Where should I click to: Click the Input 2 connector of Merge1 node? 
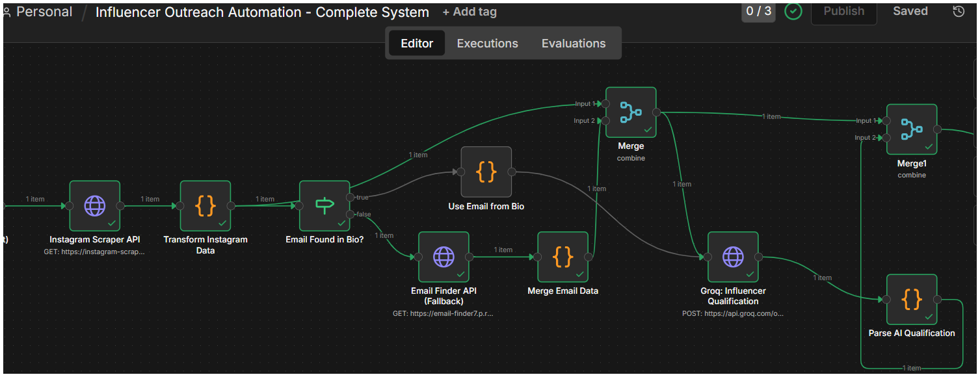(886, 138)
